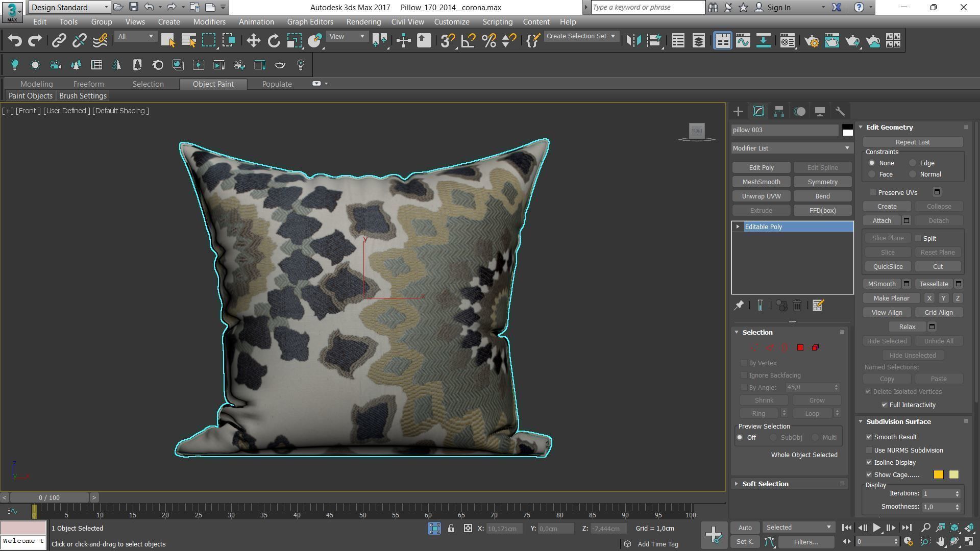Toggle Isoline Display checkbox
The height and width of the screenshot is (551, 980).
click(869, 463)
